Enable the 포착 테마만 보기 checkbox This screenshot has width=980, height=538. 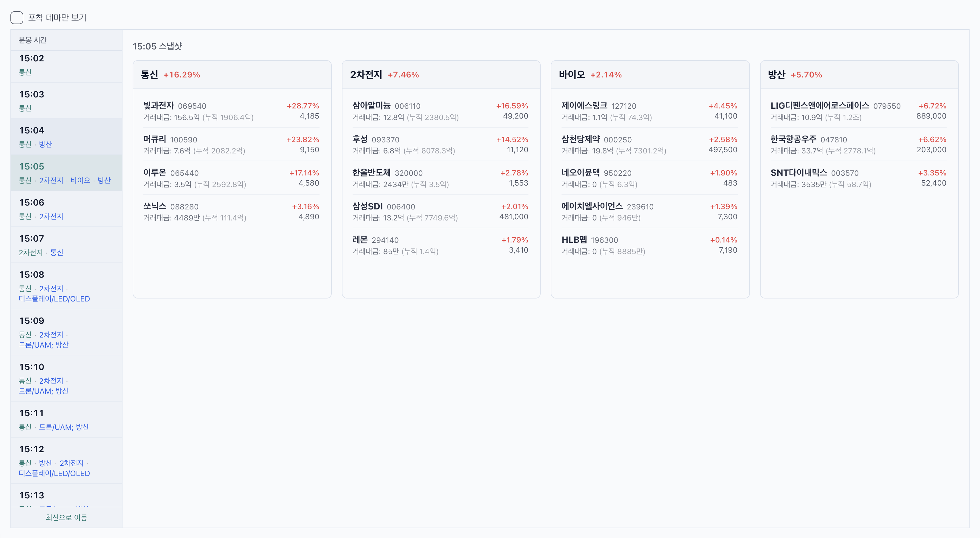tap(17, 18)
